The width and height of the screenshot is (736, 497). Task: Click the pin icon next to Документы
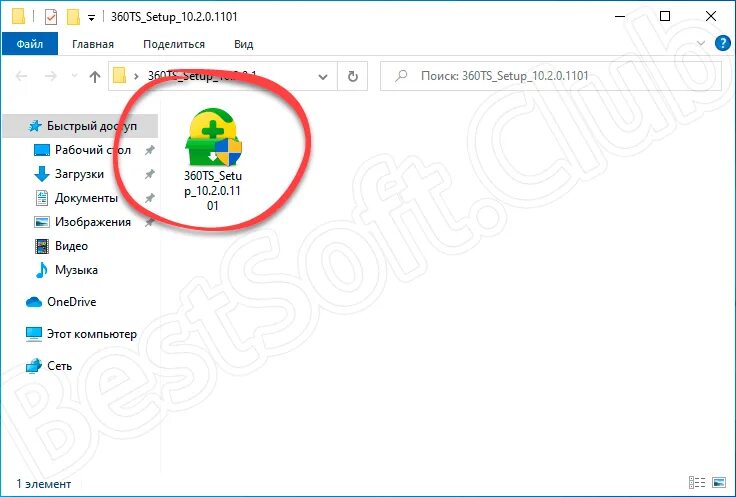[x=150, y=199]
